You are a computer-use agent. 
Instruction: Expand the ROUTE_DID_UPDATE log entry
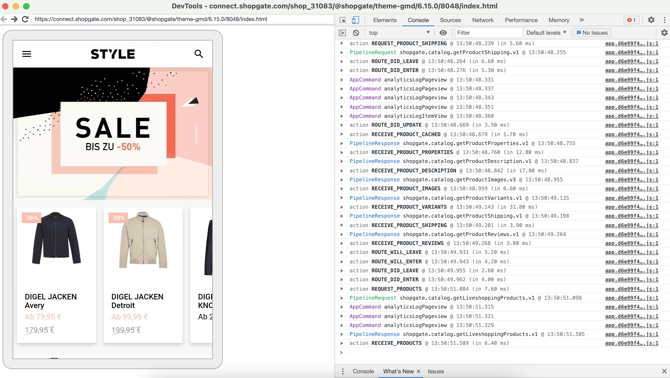341,125
